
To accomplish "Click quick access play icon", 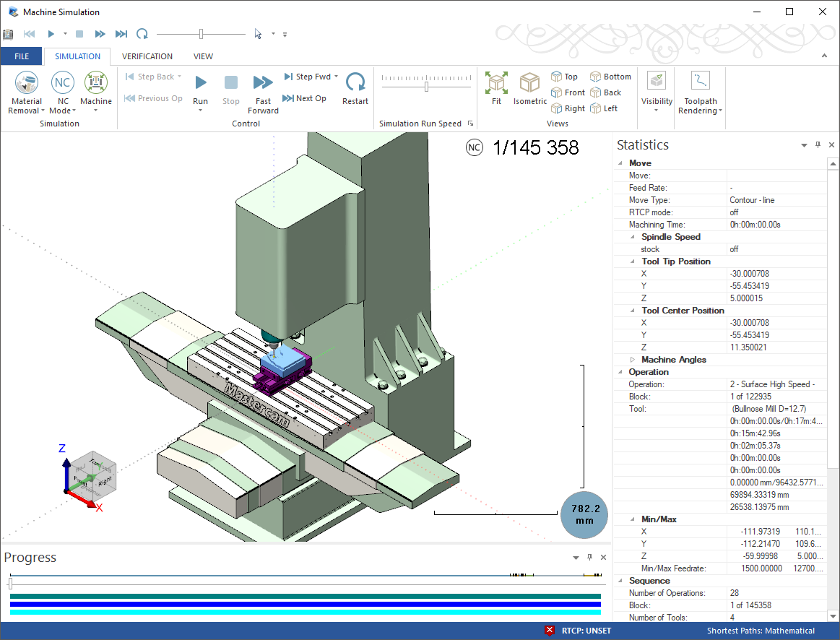I will (51, 34).
